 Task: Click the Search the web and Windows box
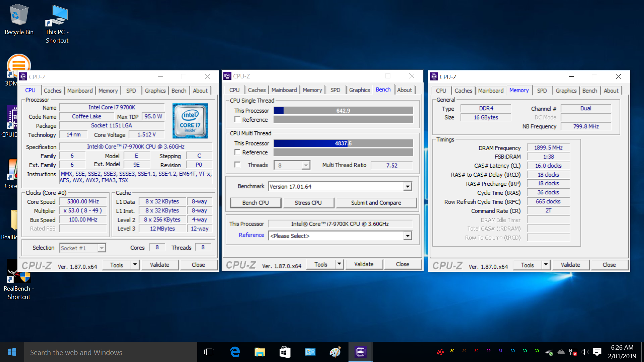[x=111, y=352]
